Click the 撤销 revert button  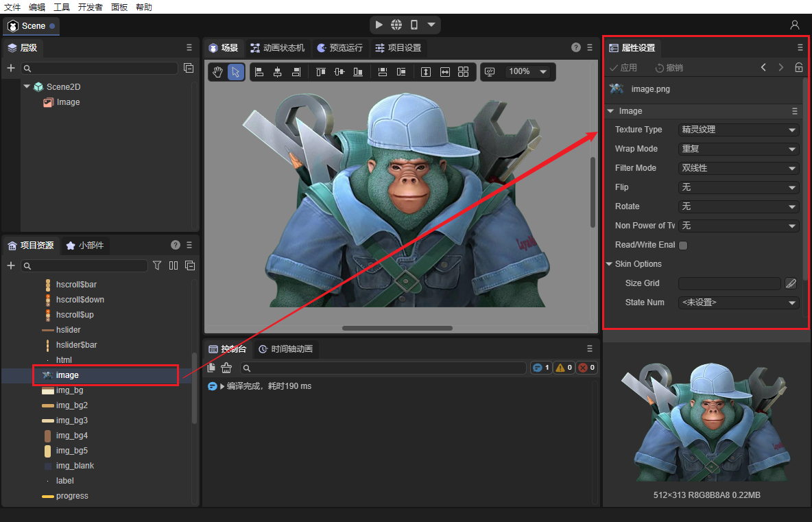[x=669, y=68]
